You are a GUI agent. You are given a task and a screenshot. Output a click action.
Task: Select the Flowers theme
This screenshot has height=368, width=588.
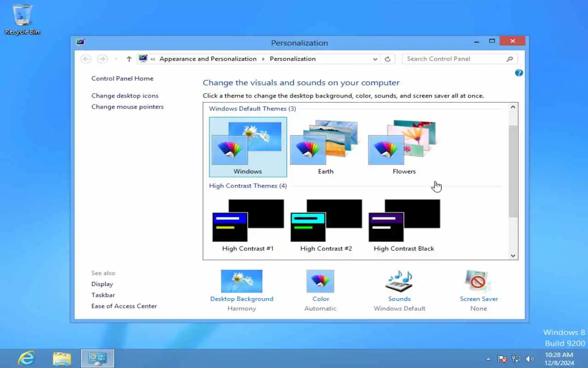404,147
